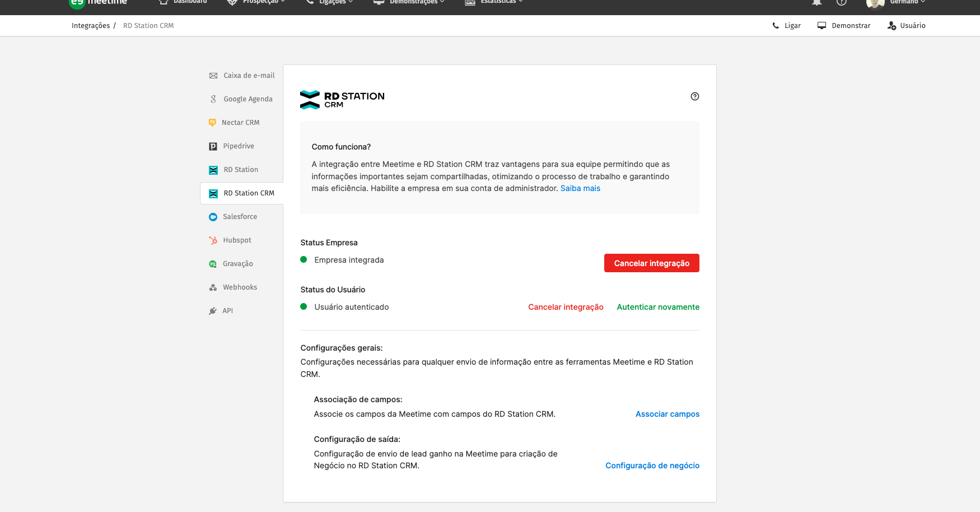Click the 'Empresa integrada' status text
Image resolution: width=980 pixels, height=512 pixels.
(x=349, y=260)
